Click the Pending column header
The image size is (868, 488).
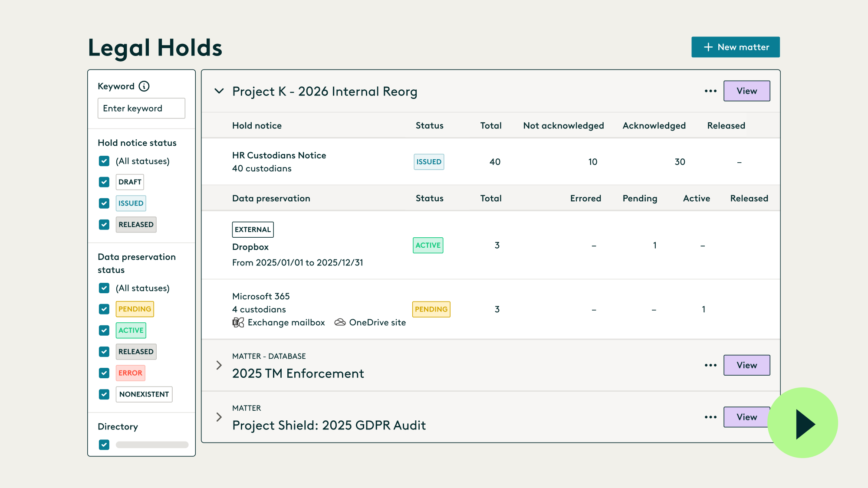pos(640,199)
